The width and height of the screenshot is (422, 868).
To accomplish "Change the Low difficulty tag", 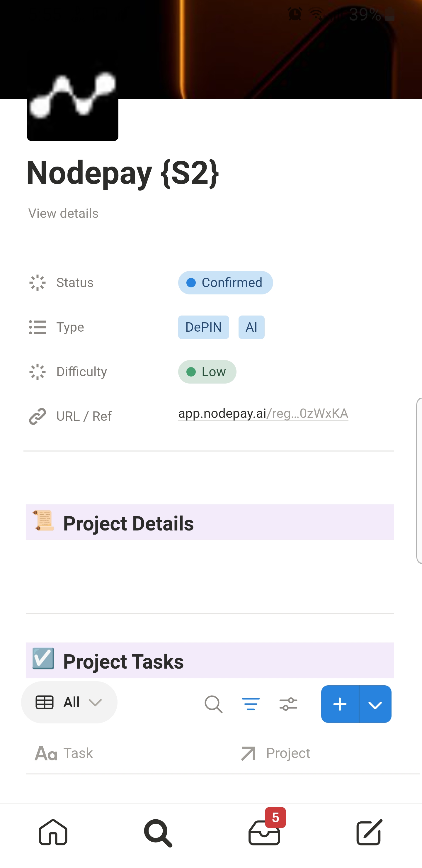I will tap(207, 372).
